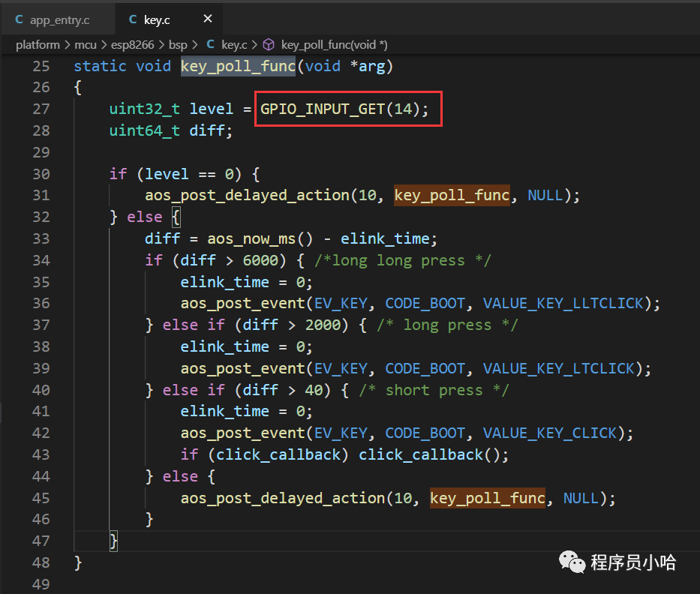Click the key_poll_func name on line 25
Image resolution: width=700 pixels, height=594 pixels.
coord(238,66)
